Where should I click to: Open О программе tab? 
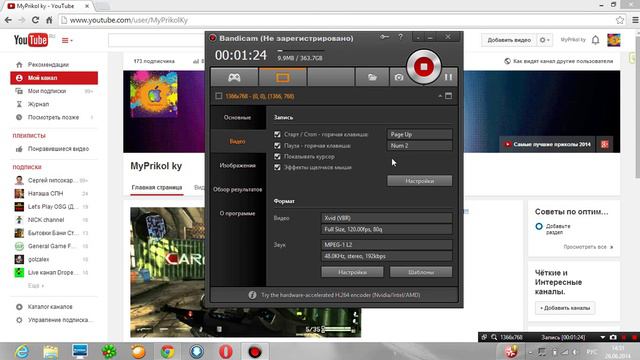coord(238,213)
